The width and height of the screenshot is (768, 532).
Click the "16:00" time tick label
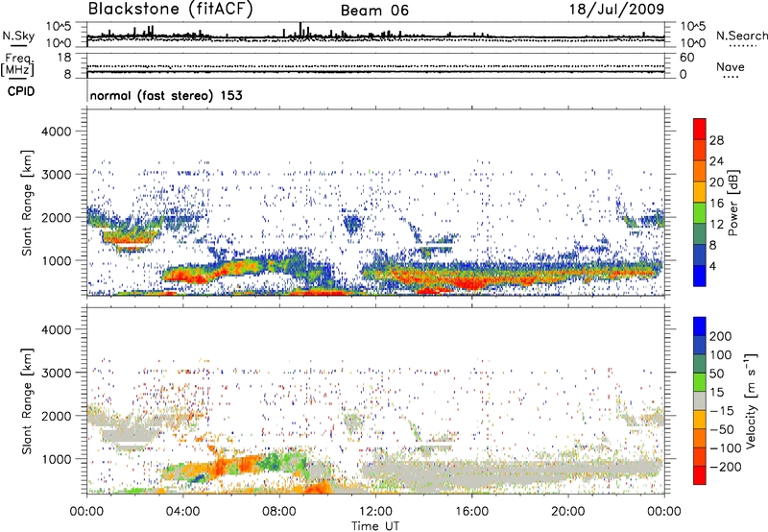[471, 512]
